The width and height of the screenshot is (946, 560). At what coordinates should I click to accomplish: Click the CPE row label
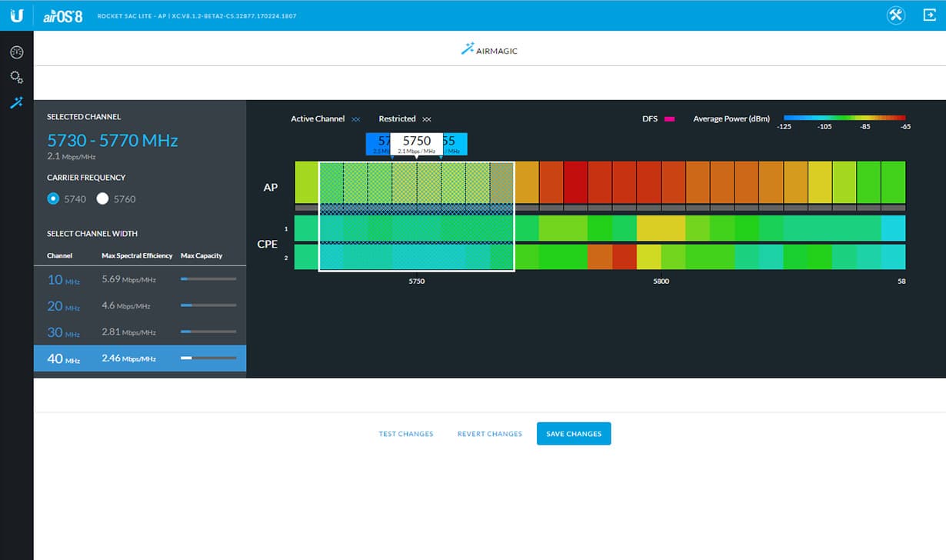pos(268,243)
